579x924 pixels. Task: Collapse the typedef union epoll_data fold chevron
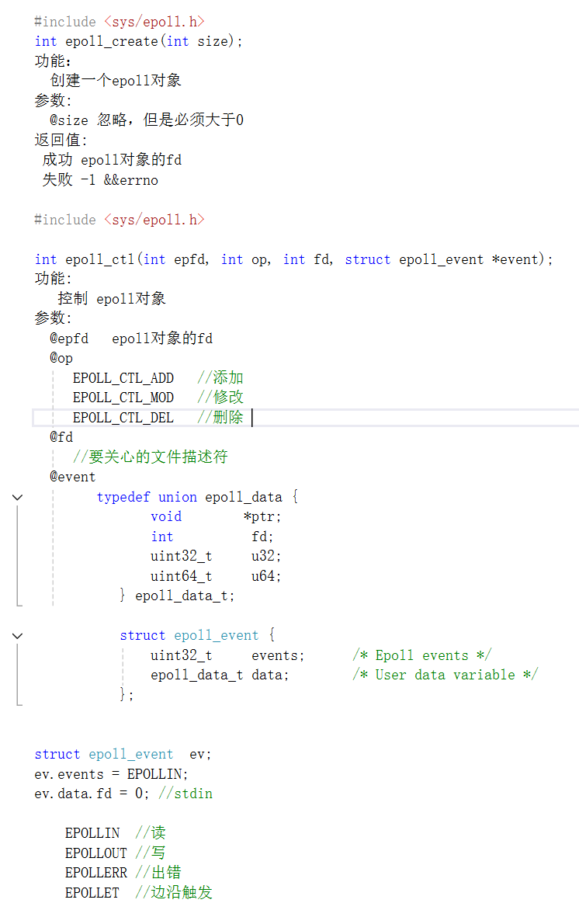[18, 498]
